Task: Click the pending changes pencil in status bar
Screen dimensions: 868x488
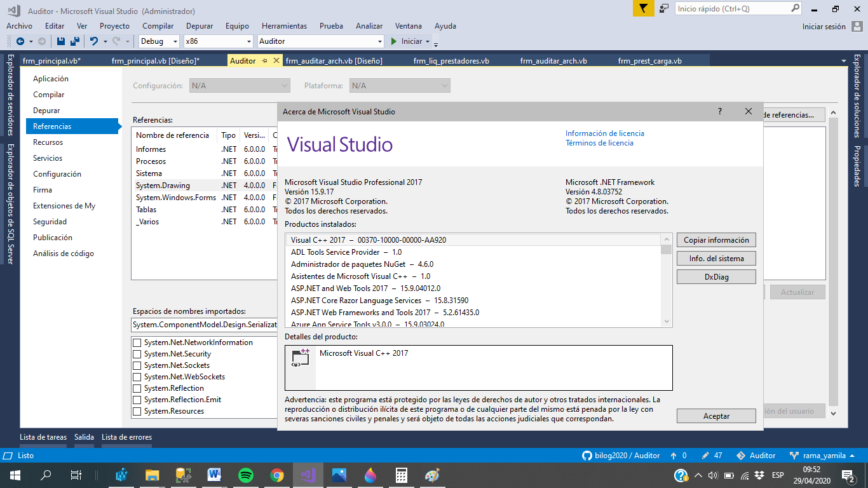Action: (712, 456)
